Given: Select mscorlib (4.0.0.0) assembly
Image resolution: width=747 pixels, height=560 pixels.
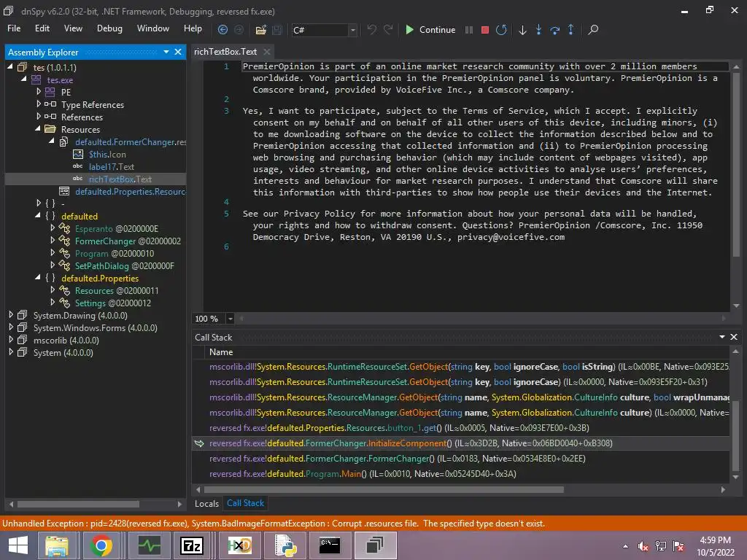Looking at the screenshot, I should (66, 340).
